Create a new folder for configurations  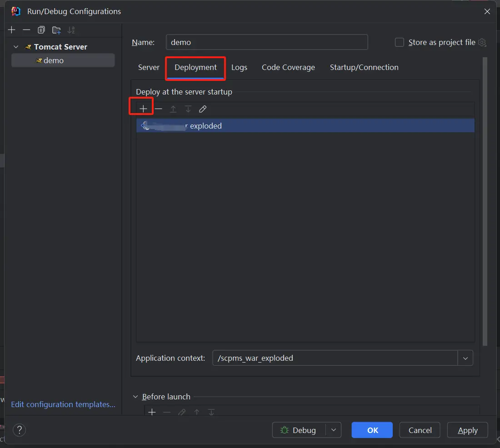click(x=56, y=30)
